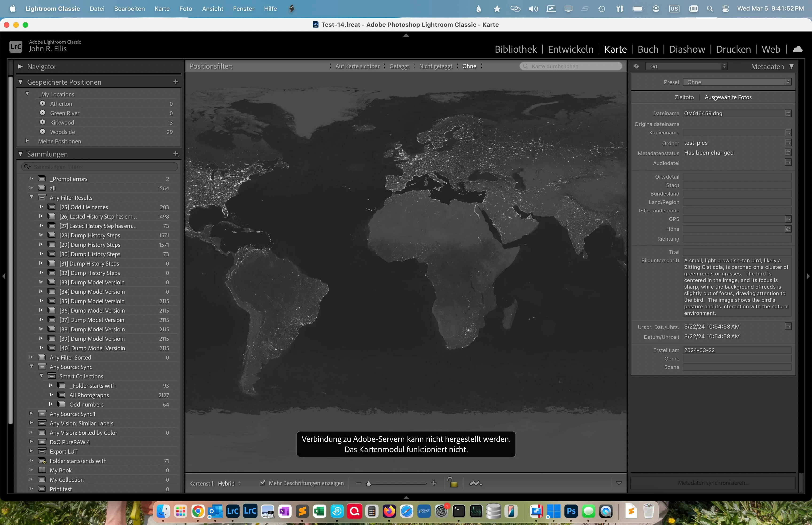The image size is (812, 525).
Task: Open Lightroom Classic from the Dock
Action: (x=233, y=511)
